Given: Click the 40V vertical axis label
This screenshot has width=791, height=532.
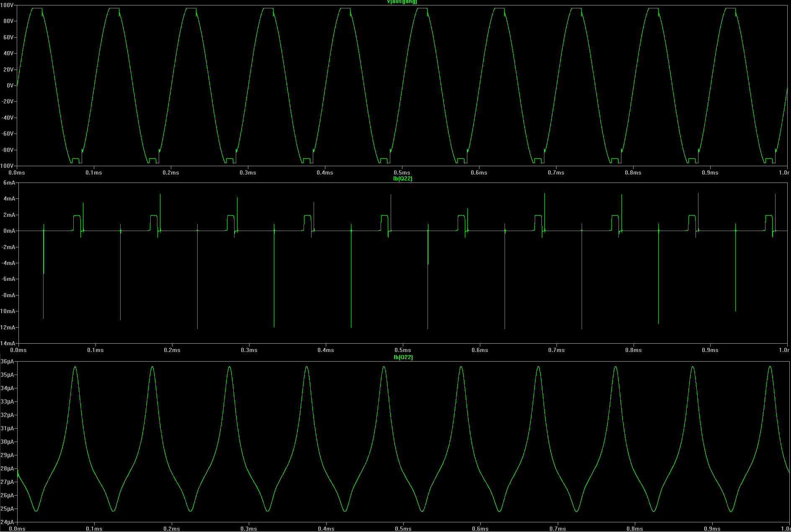Looking at the screenshot, I should click(x=9, y=53).
